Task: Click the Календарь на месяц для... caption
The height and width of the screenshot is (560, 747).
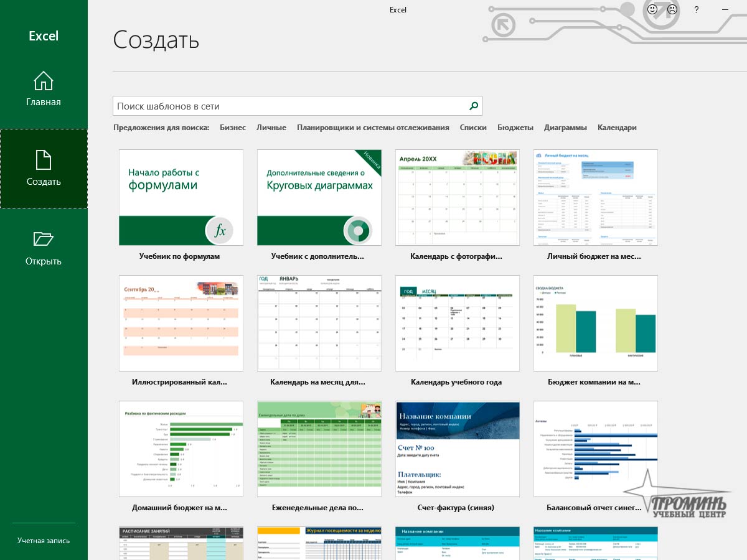Action: point(317,382)
